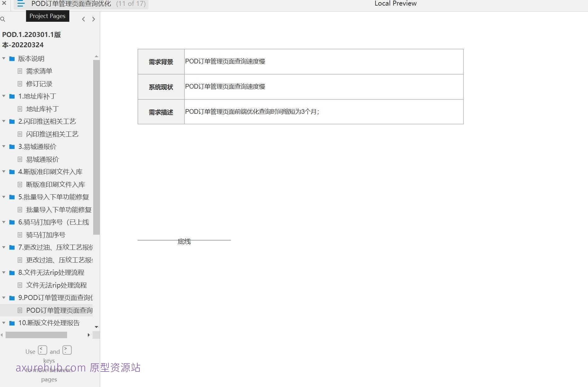This screenshot has width=588, height=387.
Task: Click the page icon next to 需求清单
Action: (20, 71)
